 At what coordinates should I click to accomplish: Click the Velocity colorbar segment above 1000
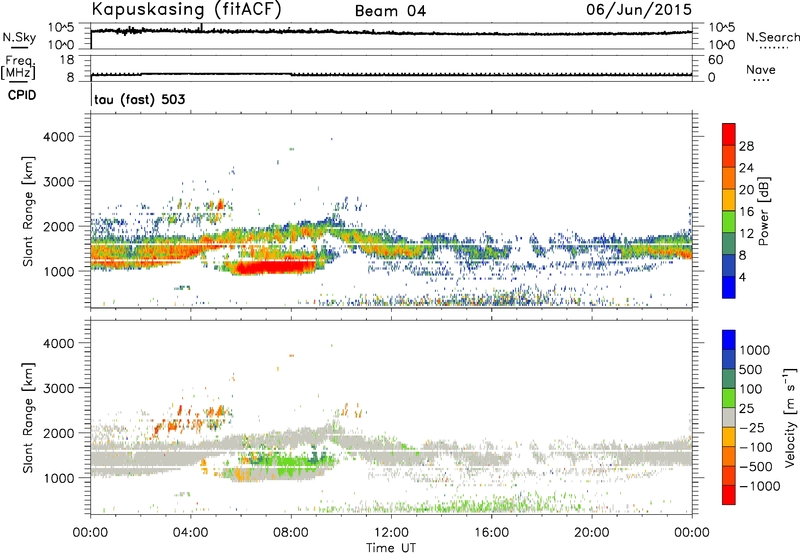729,340
